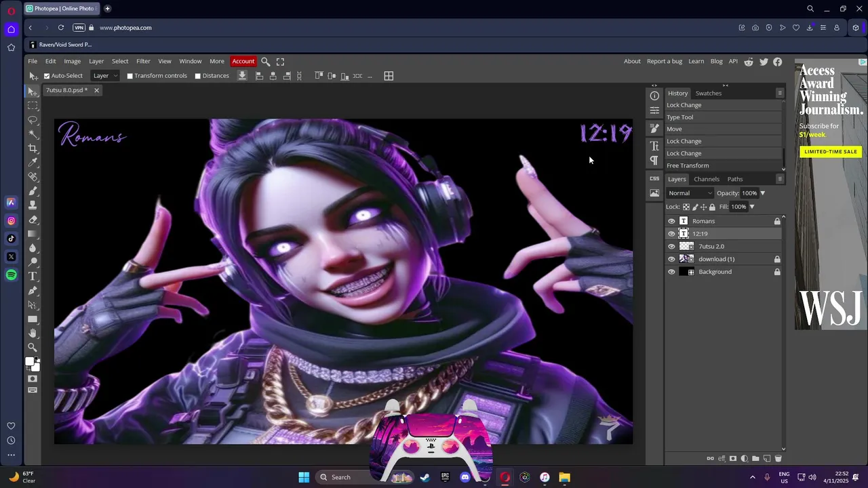Image resolution: width=868 pixels, height=488 pixels.
Task: Select the Hand tool
Action: [x=33, y=333]
